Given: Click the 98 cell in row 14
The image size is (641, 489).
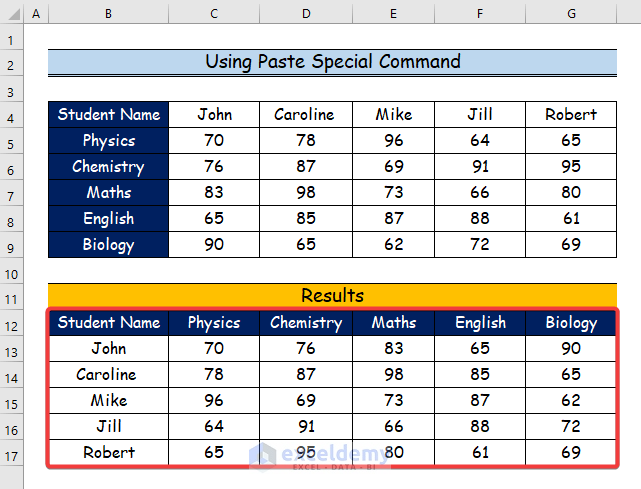Looking at the screenshot, I should (393, 375).
